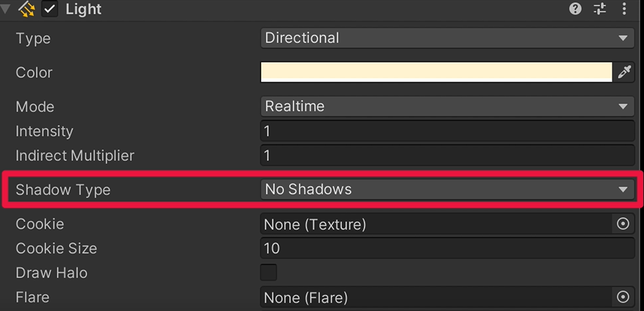
Task: Click the Cookie None (Texture) field
Action: click(437, 224)
